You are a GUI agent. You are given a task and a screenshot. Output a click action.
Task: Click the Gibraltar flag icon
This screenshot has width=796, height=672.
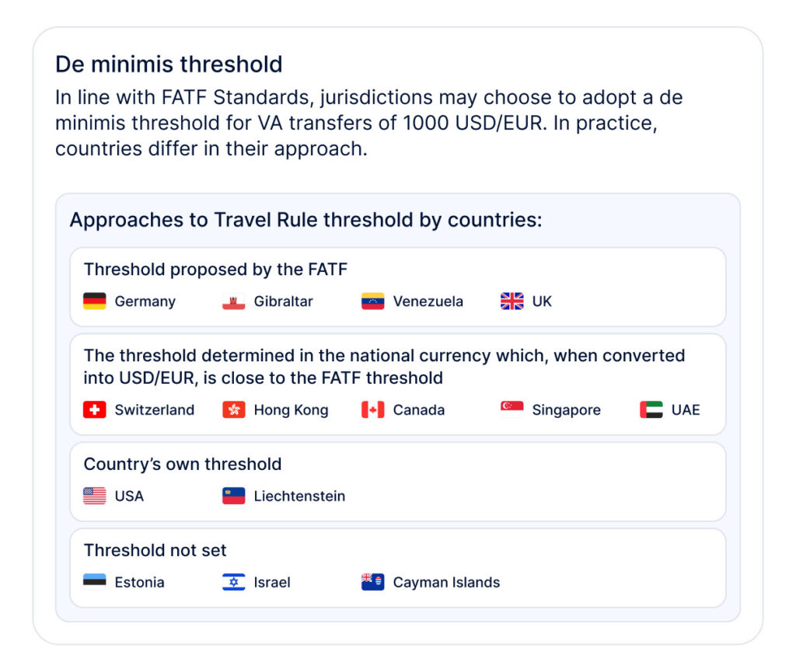pyautogui.click(x=233, y=301)
